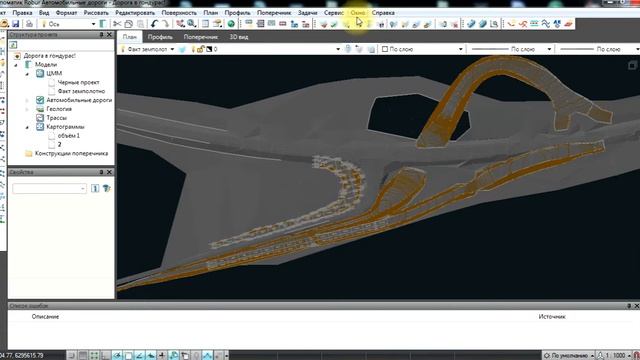Click the lock icon in the layer bar
This screenshot has height=360, width=640.
[200, 49]
